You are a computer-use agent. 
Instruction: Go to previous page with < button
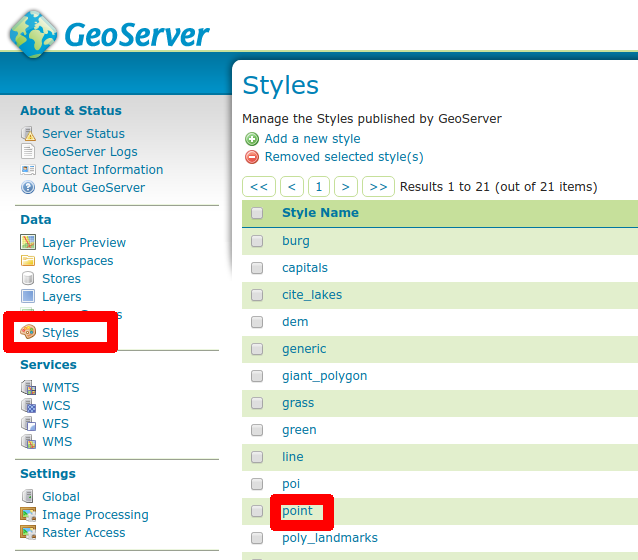tap(292, 187)
